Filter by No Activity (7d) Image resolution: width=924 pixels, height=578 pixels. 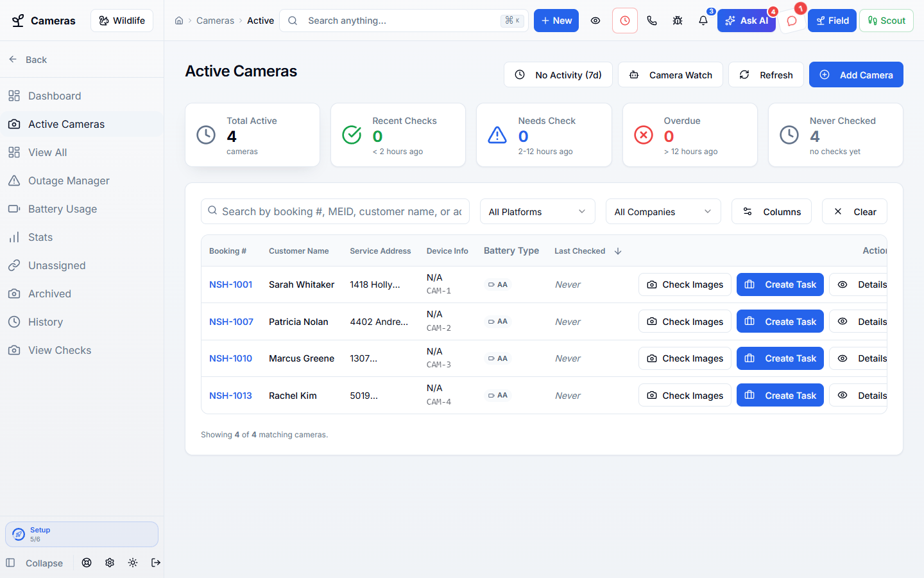558,75
